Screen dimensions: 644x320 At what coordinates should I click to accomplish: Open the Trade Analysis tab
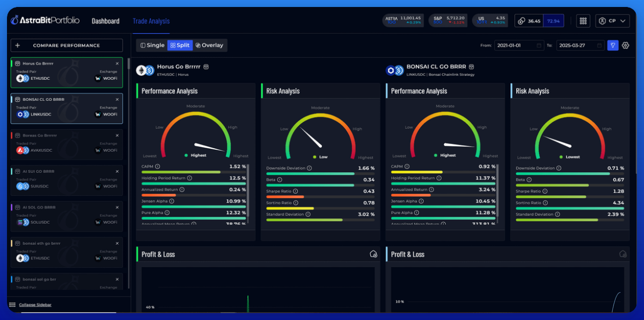(x=151, y=21)
